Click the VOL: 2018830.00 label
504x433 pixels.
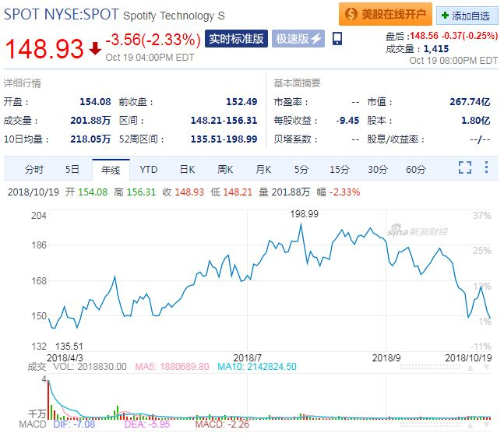click(x=90, y=367)
